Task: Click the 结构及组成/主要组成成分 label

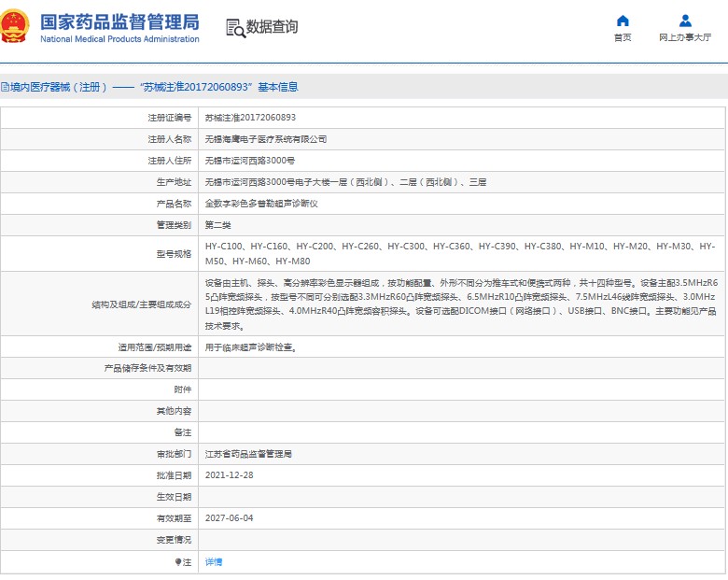Action: (142, 304)
